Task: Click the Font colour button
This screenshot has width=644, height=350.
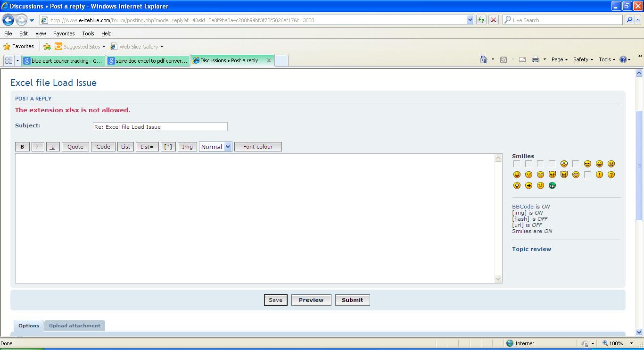Action: coord(258,147)
